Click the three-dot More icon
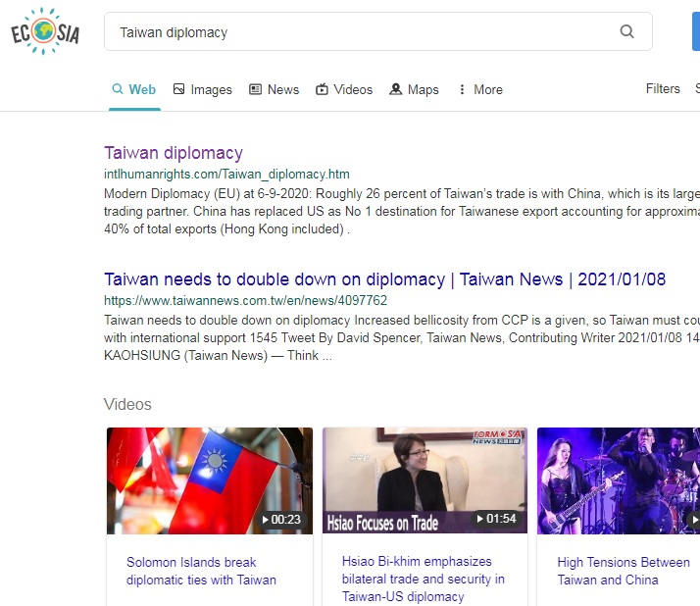Viewport: 700px width, 606px height. [462, 89]
